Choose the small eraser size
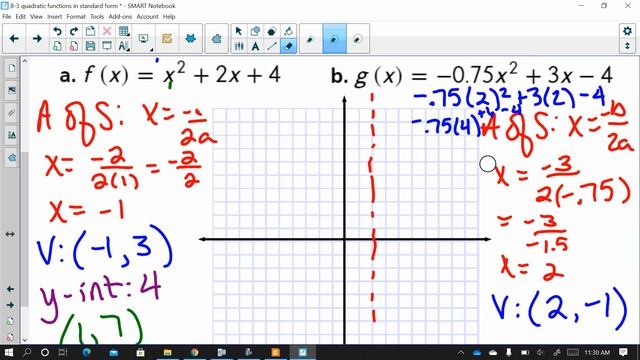640x360 pixels. (311, 39)
